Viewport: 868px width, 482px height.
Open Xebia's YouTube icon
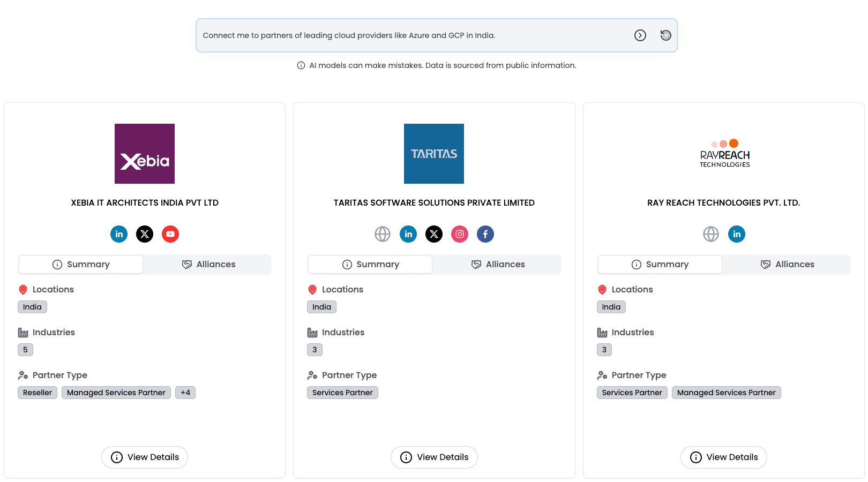pyautogui.click(x=170, y=234)
